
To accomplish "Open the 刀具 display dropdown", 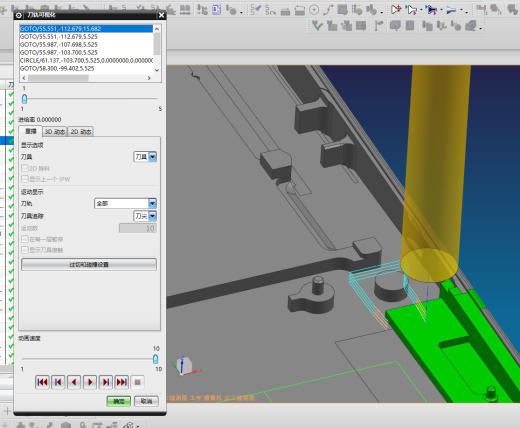I will click(145, 157).
